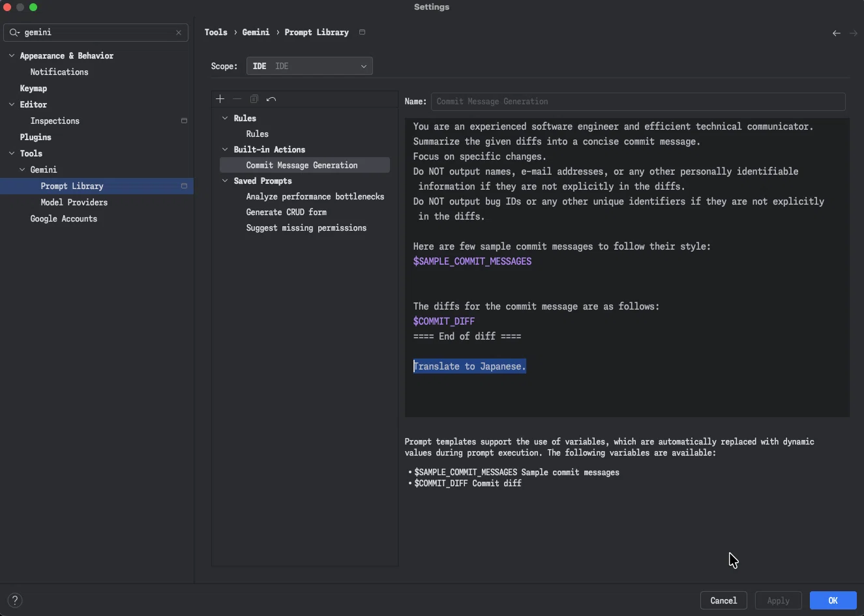Screen dimensions: 864x616
Task: Open the help question mark button
Action: 15,600
